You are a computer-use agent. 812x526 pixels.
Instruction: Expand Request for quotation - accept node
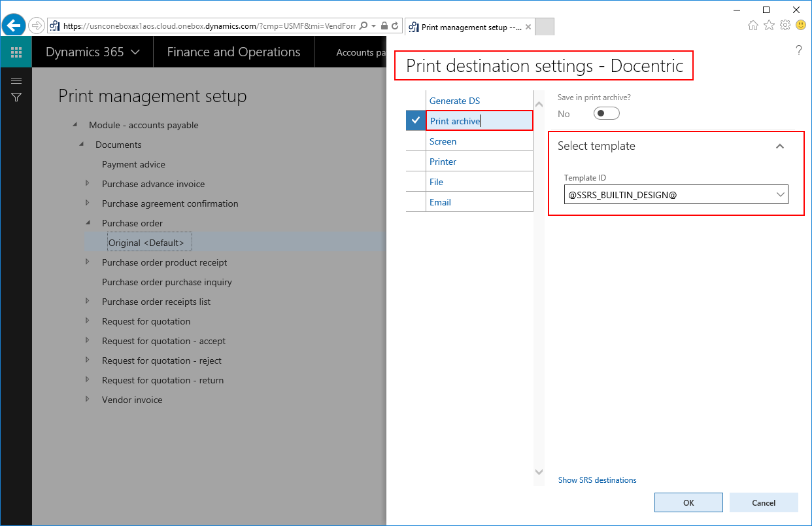(88, 340)
